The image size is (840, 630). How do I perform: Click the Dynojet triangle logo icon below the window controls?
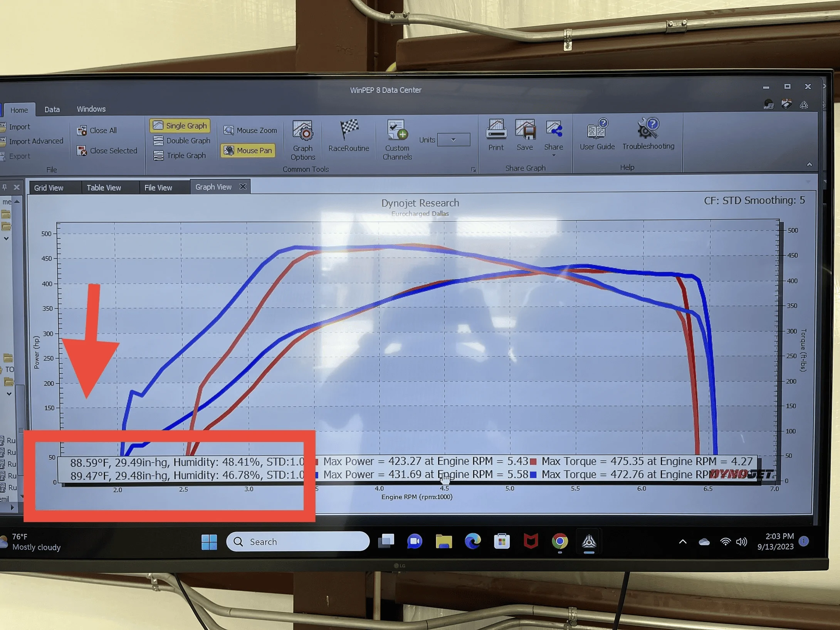pyautogui.click(x=804, y=105)
